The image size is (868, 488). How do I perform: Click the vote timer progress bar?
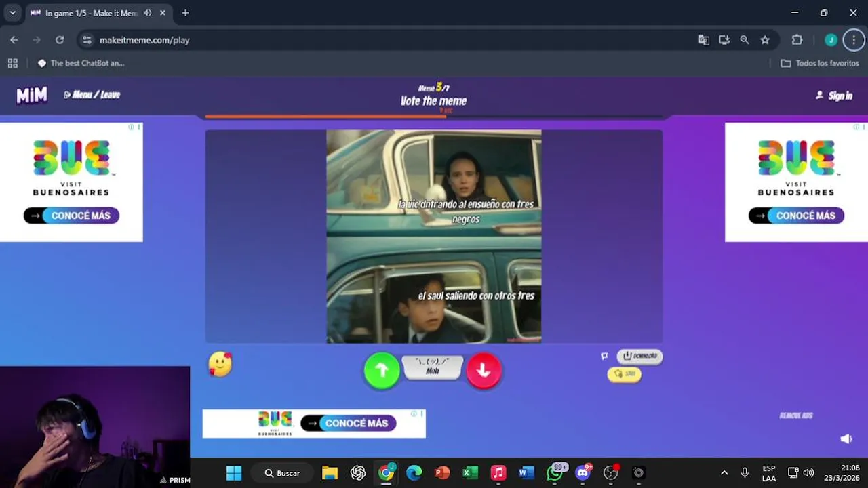pos(434,116)
